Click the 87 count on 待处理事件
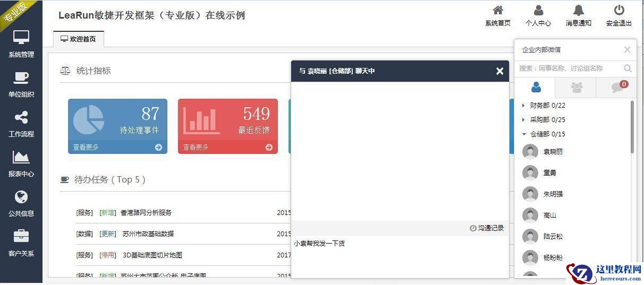The width and height of the screenshot is (644, 285). coord(150,114)
